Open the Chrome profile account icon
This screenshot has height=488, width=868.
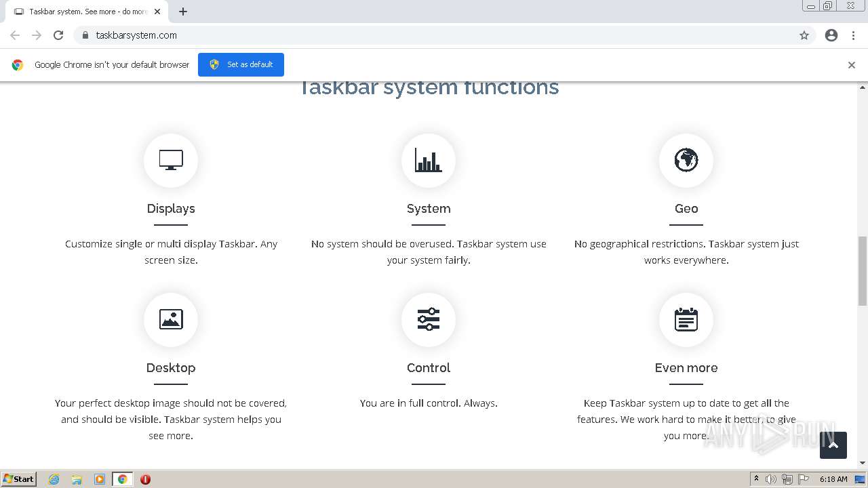click(x=831, y=35)
